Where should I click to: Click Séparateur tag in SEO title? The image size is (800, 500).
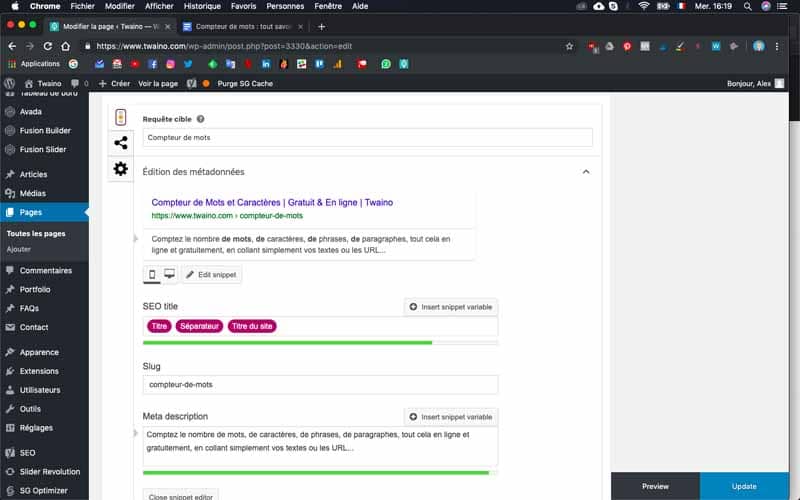199,326
